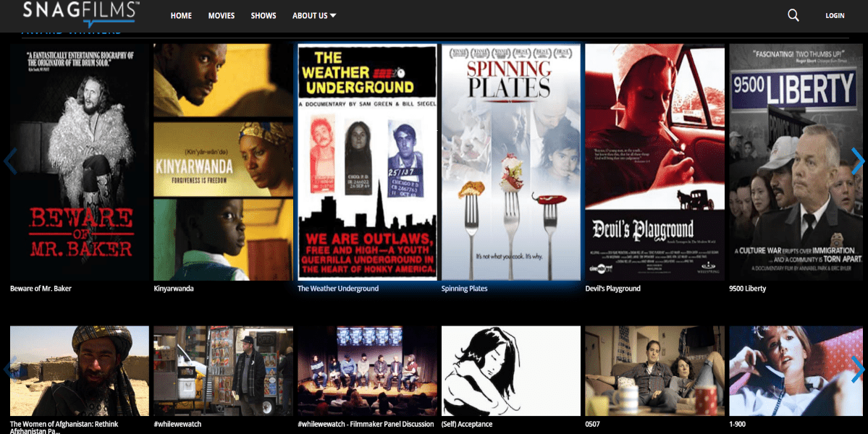Previous arrow on the Women of Afghanistan row
Screen dimensions: 868x434
coord(10,370)
